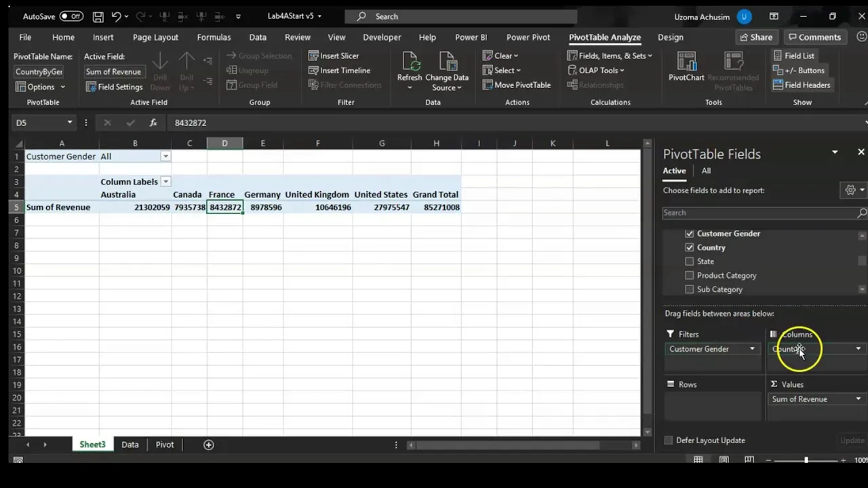Open the Power Pivot tab
The image size is (868, 488).
click(528, 37)
